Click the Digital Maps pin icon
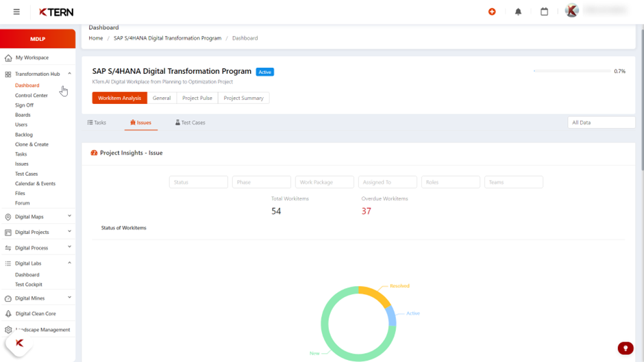 (x=8, y=217)
